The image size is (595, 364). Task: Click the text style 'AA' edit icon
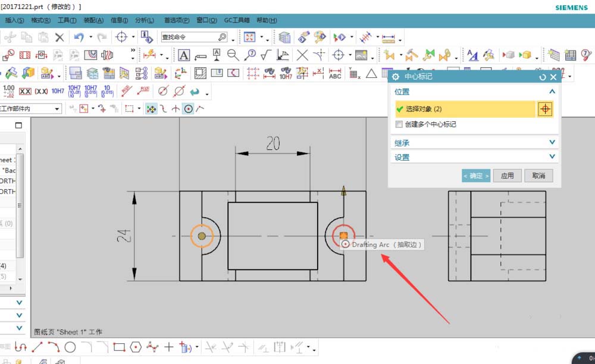pos(472,55)
